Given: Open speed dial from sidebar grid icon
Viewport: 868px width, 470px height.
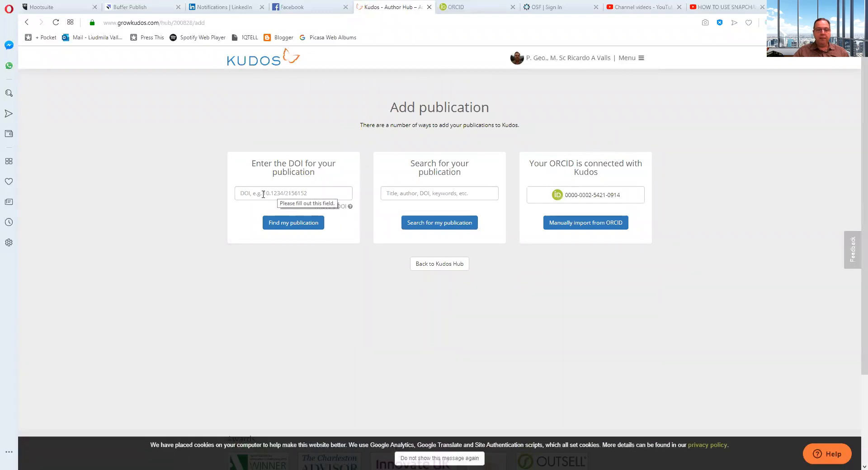Looking at the screenshot, I should (x=9, y=161).
